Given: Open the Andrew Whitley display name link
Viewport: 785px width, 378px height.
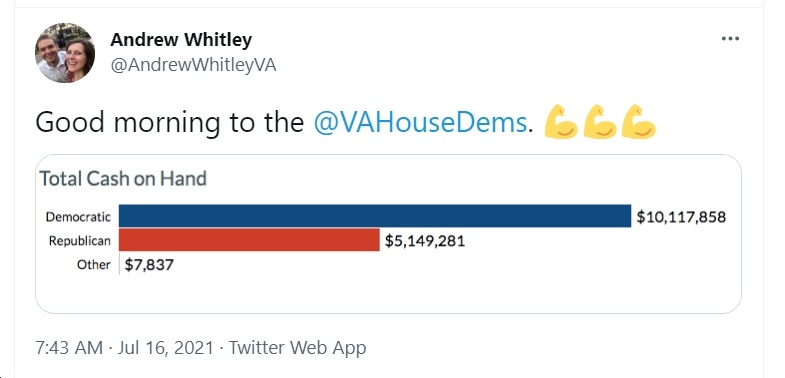Looking at the screenshot, I should coord(181,40).
